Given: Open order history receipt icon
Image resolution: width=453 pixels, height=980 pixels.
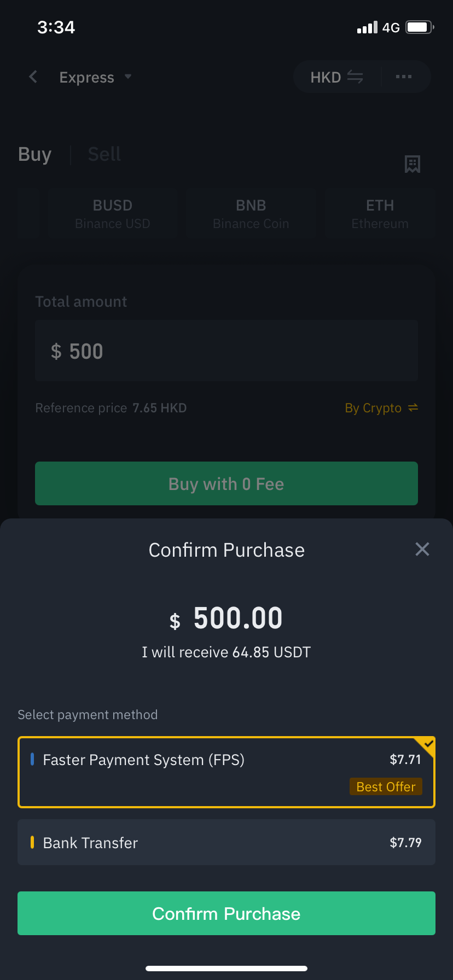Looking at the screenshot, I should pos(413,164).
